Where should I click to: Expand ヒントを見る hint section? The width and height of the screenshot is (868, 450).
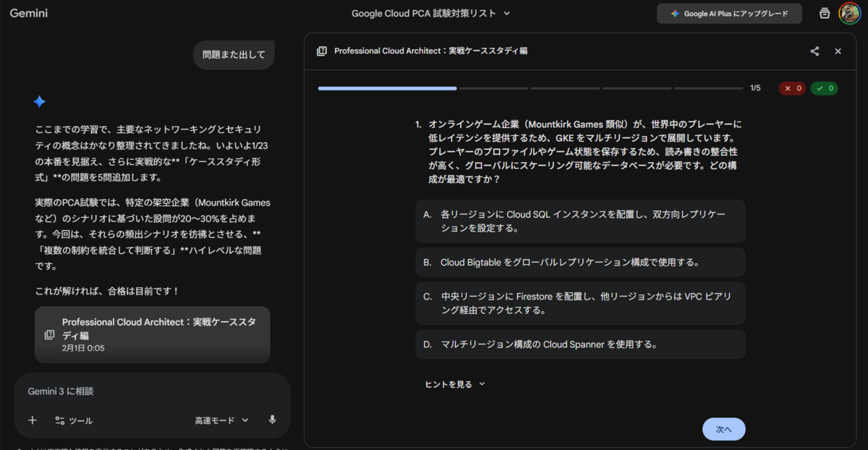click(x=454, y=384)
